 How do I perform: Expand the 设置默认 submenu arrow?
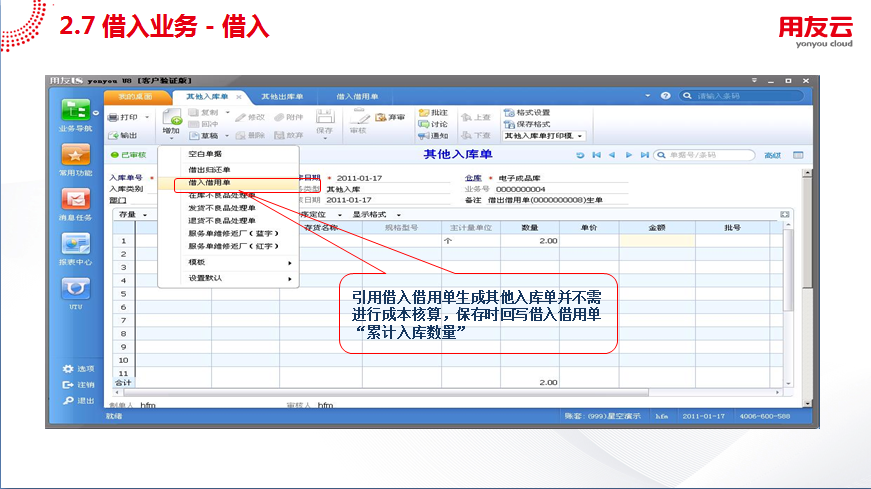pos(289,279)
